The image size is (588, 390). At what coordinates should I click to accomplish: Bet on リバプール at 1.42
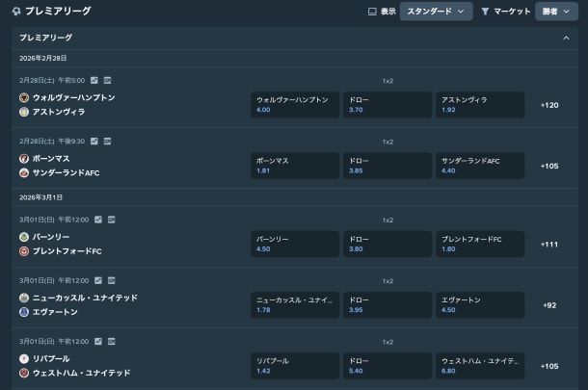(x=295, y=366)
